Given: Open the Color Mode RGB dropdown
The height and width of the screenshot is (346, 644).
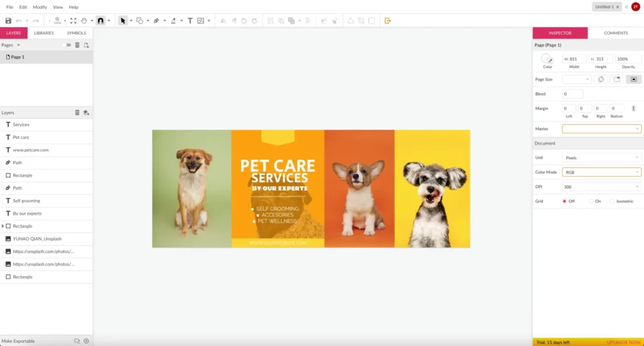Looking at the screenshot, I should coord(601,172).
